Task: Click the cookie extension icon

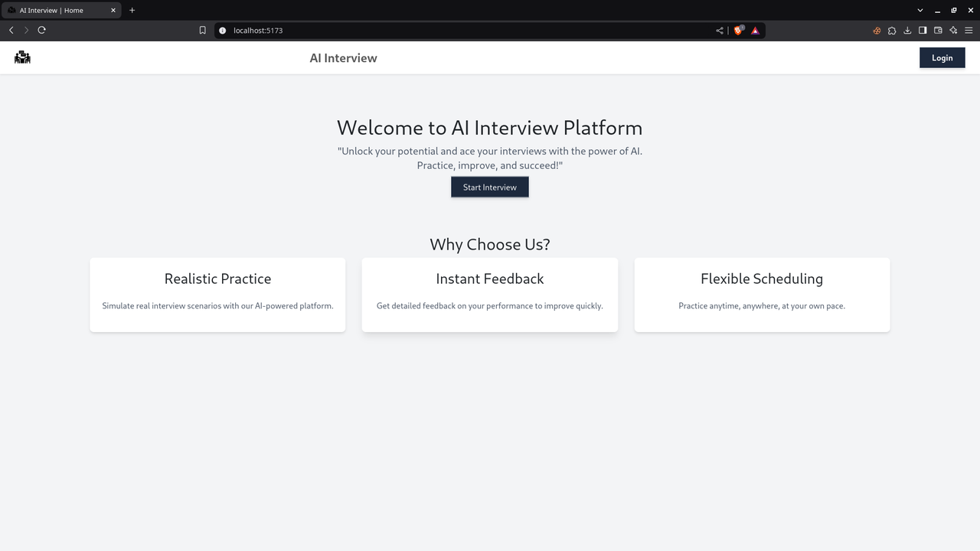Action: point(876,31)
